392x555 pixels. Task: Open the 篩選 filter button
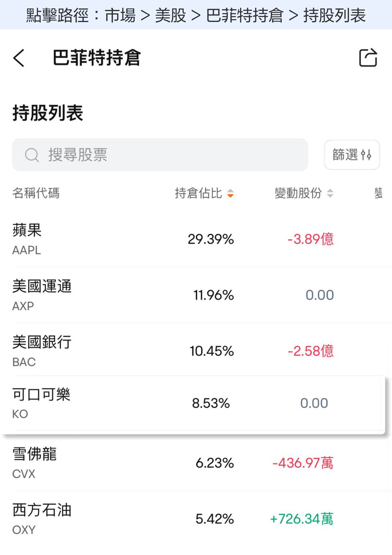point(352,155)
